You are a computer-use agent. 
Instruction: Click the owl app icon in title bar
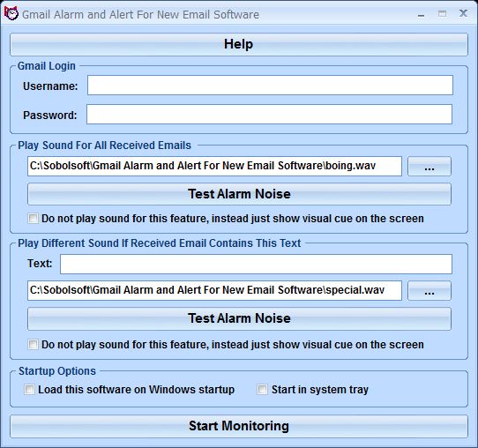point(11,14)
